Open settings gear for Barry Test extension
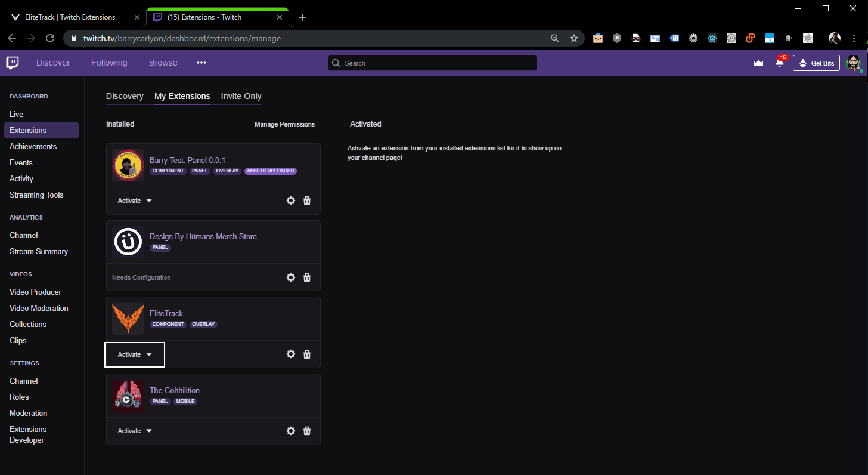Viewport: 868px width, 475px height. pos(291,201)
